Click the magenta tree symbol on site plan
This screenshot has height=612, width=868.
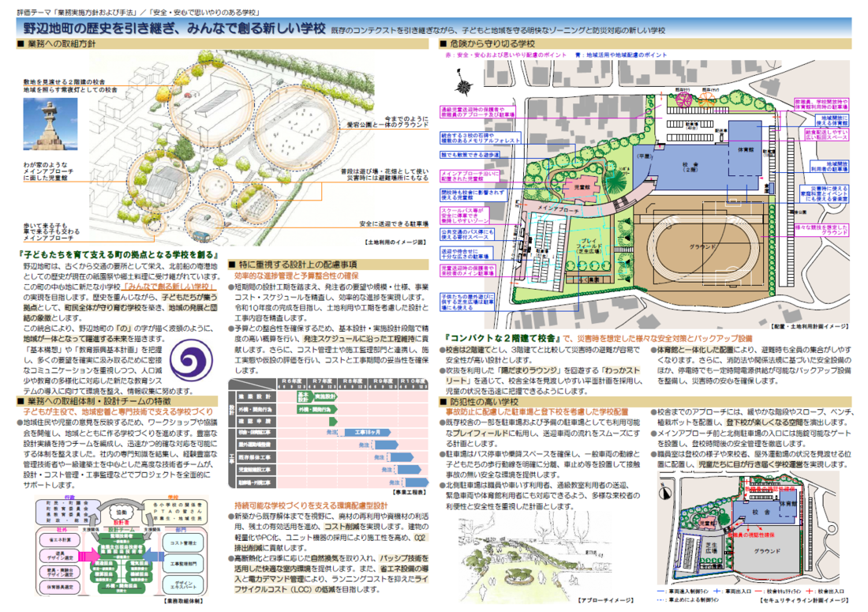[x=684, y=99]
